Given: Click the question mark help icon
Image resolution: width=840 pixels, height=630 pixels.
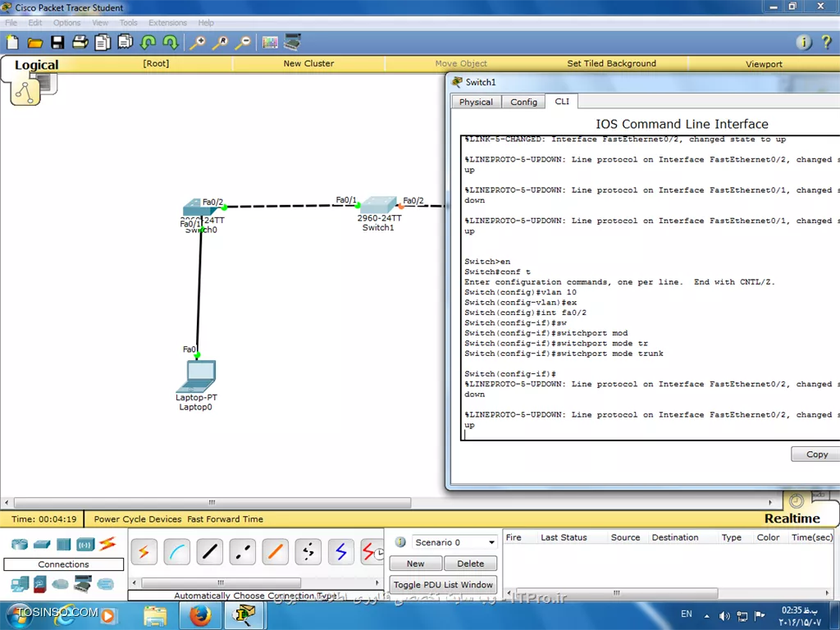Looking at the screenshot, I should coord(827,42).
